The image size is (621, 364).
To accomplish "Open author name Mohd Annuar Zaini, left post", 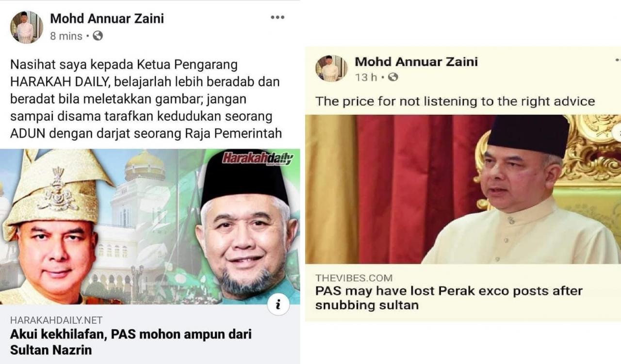I will click(107, 18).
